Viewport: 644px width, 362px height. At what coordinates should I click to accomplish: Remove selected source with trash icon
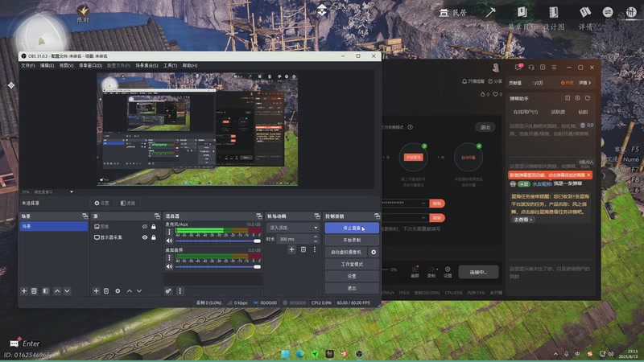point(106,291)
